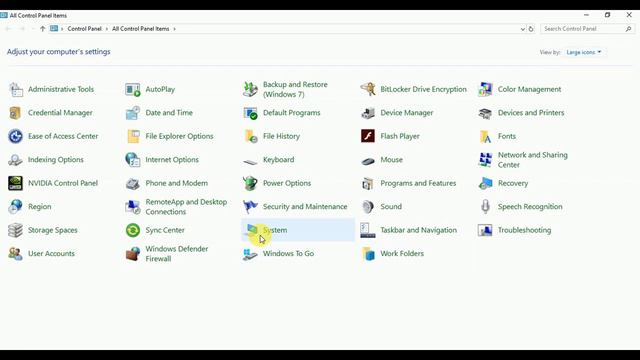Open File Explorer Options icon
Image resolution: width=640 pixels, height=360 pixels.
coord(133,136)
